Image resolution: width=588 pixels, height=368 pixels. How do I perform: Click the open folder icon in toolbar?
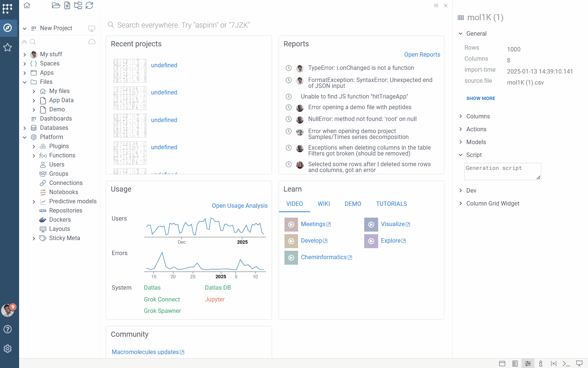point(56,6)
